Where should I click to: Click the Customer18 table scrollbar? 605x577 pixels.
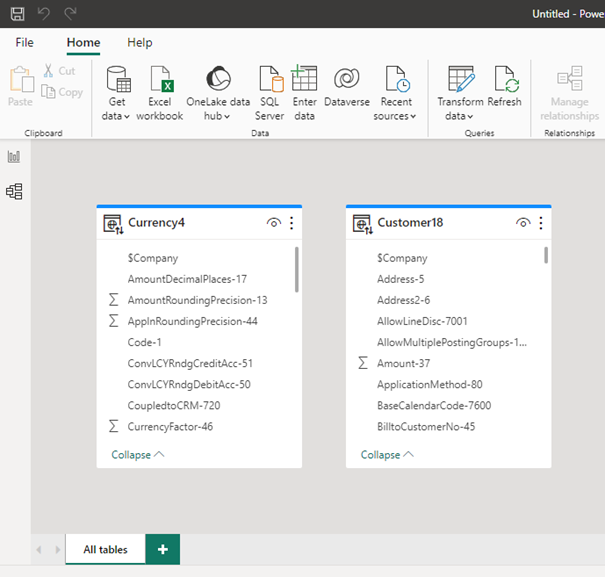546,255
